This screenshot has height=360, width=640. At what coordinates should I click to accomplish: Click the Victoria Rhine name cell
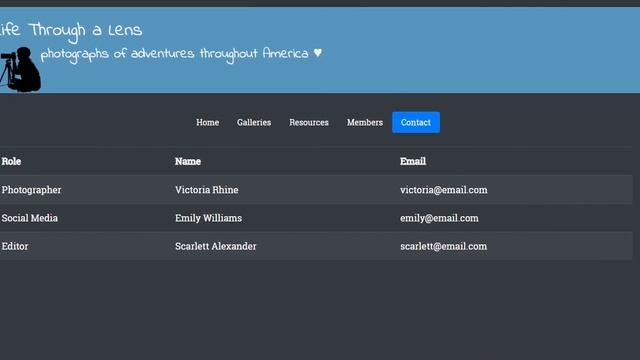click(x=207, y=190)
